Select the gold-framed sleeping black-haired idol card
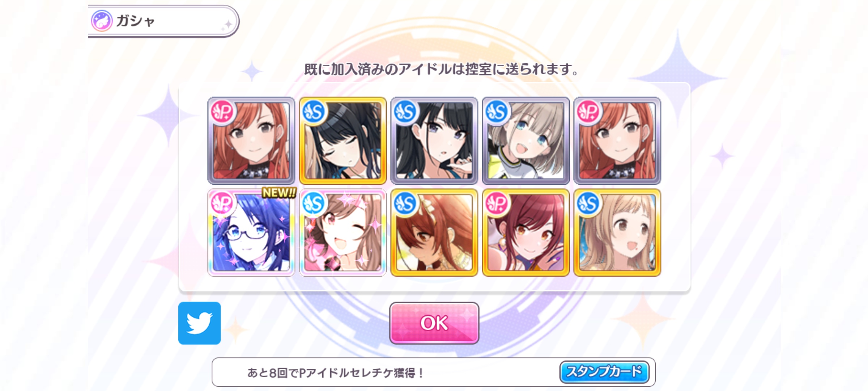The image size is (868, 391). [x=343, y=140]
